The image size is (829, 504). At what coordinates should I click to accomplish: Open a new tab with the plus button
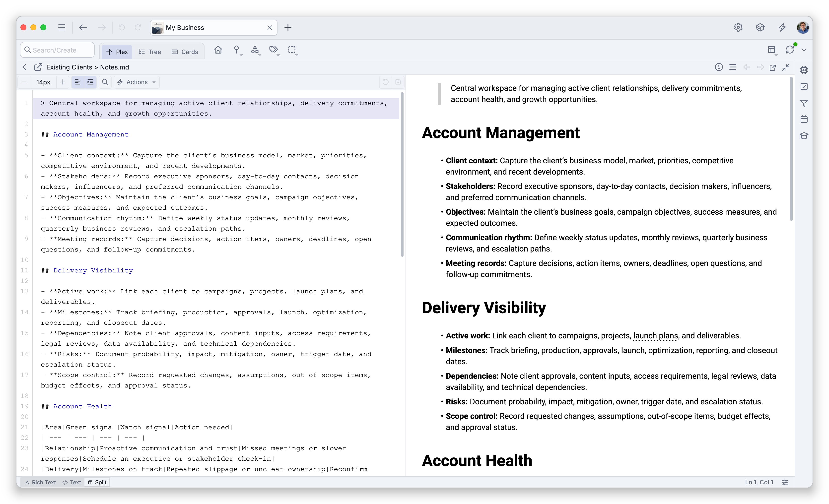click(288, 28)
